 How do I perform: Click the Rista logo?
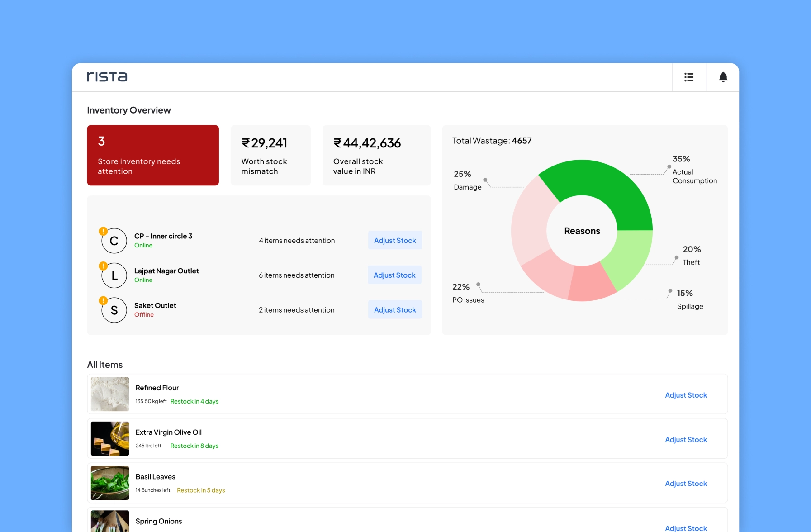107,77
